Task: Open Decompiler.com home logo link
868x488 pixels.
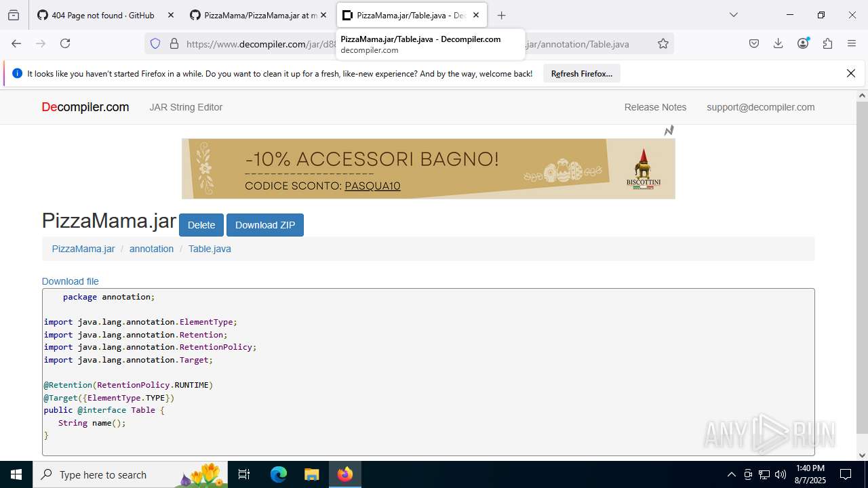Action: 85,107
